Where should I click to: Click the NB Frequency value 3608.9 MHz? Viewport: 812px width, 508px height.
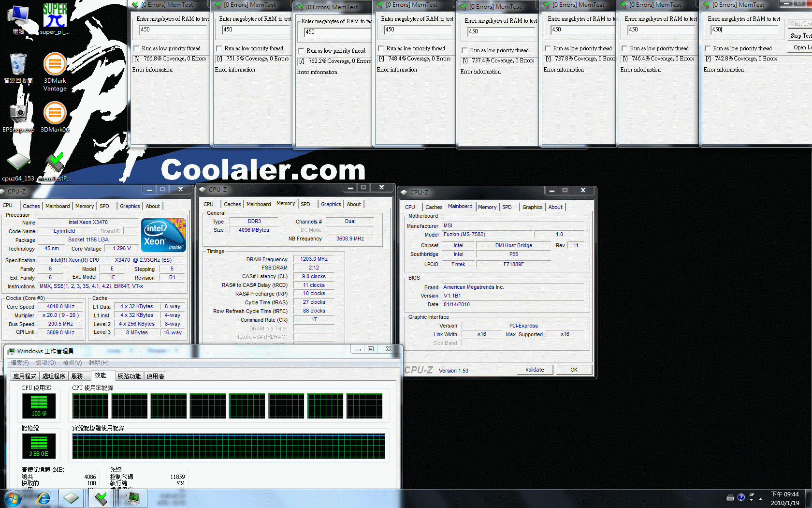tap(350, 239)
